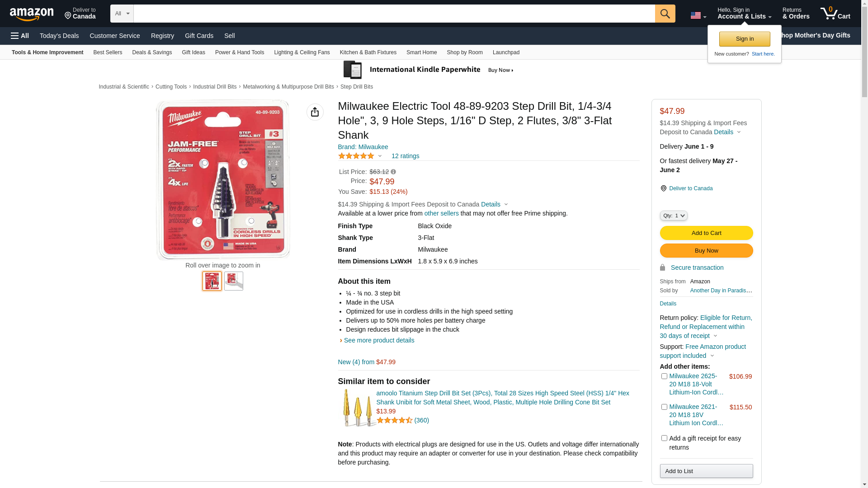Image resolution: width=868 pixels, height=488 pixels.
Task: Enable the gift receipt checkbox
Action: (664, 438)
